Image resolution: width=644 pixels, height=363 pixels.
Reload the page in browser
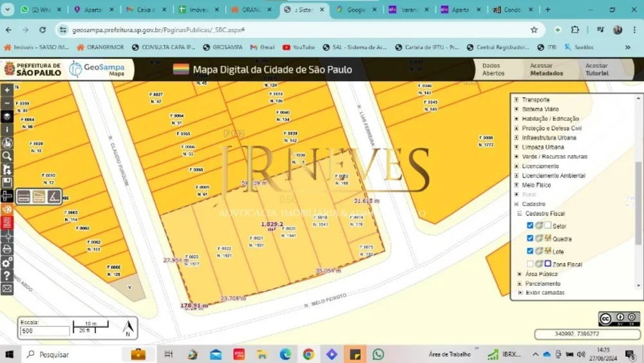click(43, 30)
